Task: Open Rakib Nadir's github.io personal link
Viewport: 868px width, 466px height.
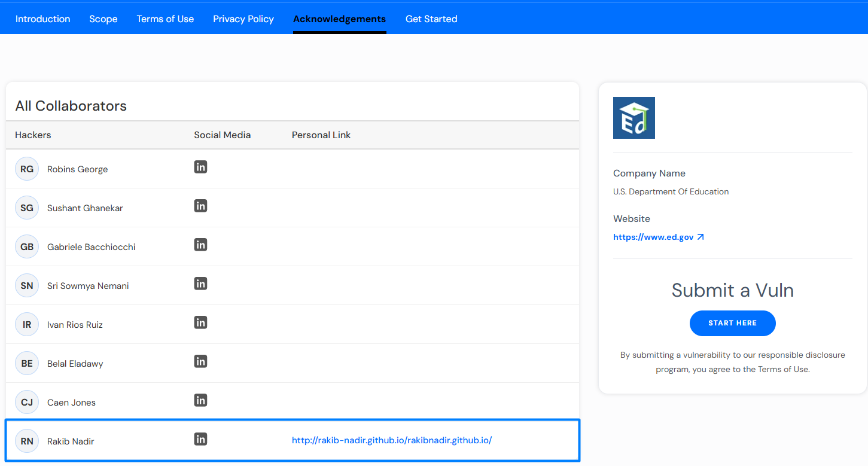Action: click(392, 440)
